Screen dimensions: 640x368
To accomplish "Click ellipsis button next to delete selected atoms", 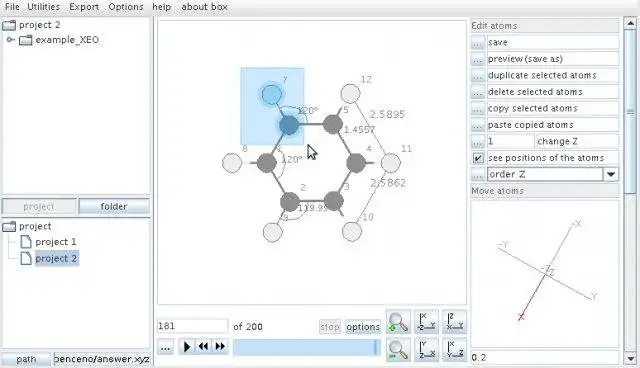I will point(478,92).
